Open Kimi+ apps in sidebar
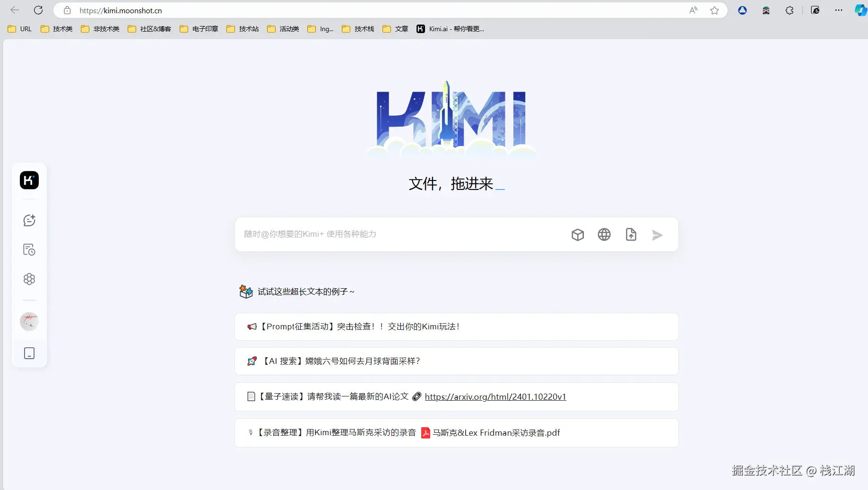The image size is (868, 490). click(x=29, y=279)
